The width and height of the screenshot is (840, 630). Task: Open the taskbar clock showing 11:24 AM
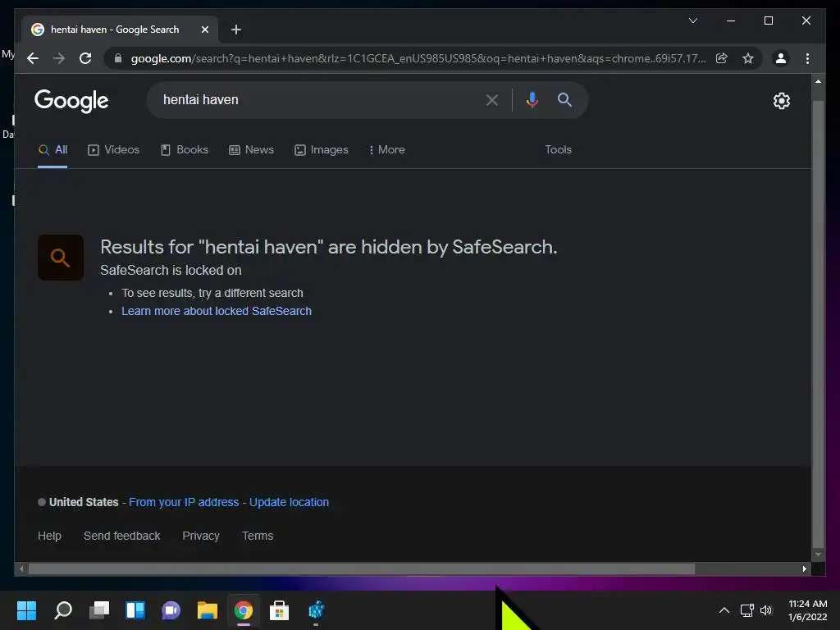[x=807, y=610]
